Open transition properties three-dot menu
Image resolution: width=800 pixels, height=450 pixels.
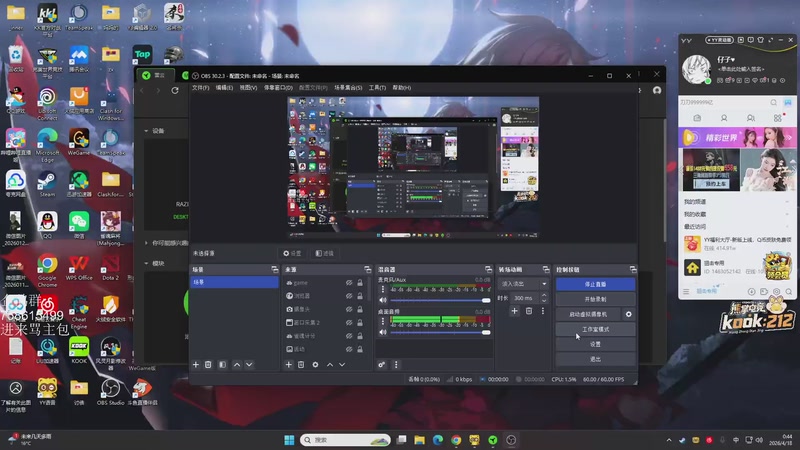point(543,311)
